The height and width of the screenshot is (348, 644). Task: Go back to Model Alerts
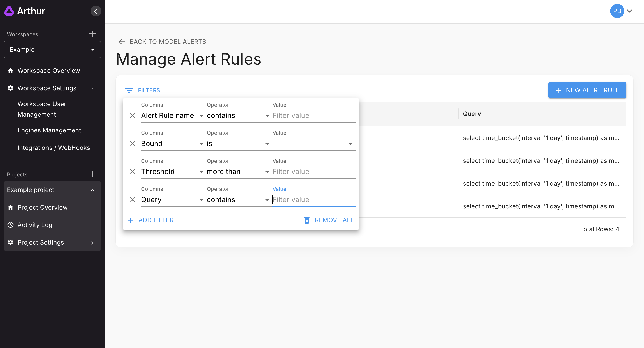(x=162, y=42)
